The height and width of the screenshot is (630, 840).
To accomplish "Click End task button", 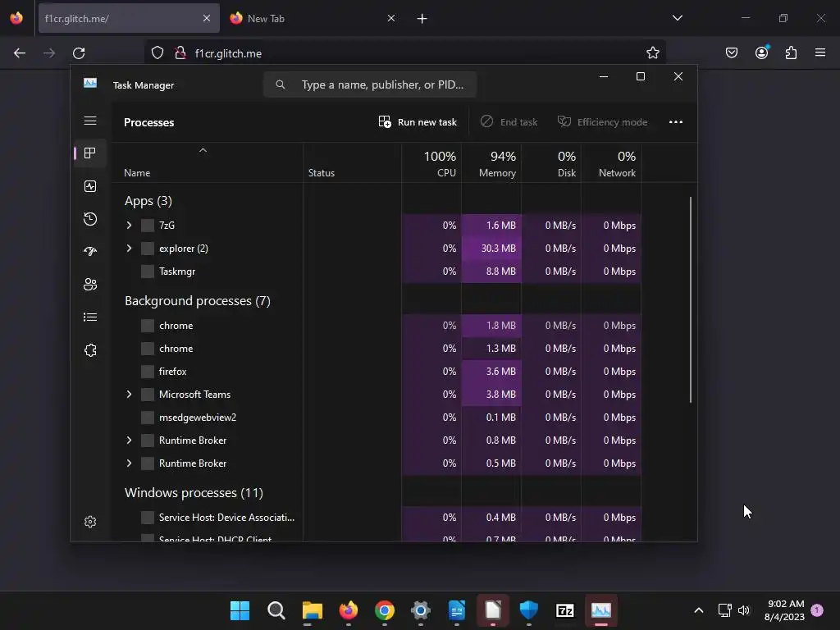I will [509, 122].
